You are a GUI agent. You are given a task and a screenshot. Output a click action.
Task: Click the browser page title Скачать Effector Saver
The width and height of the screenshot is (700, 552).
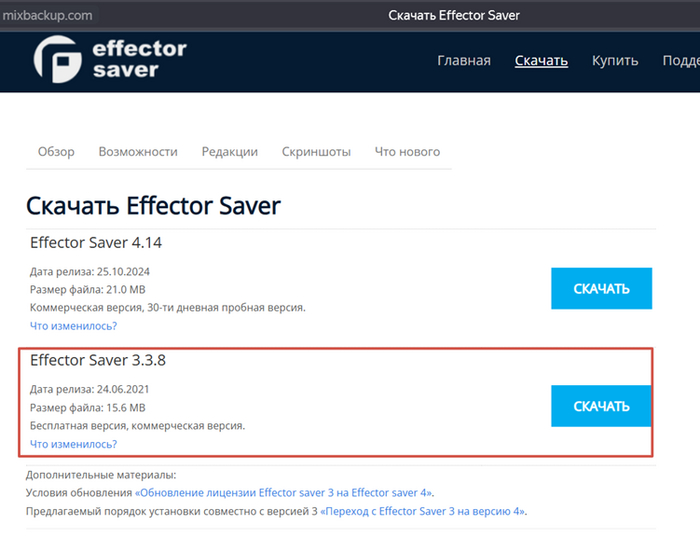pyautogui.click(x=453, y=16)
